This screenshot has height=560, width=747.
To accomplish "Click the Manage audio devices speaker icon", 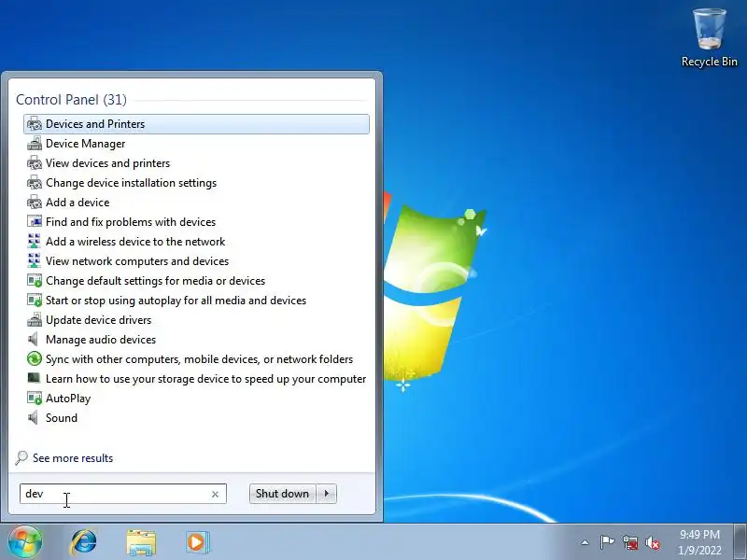I will [33, 339].
